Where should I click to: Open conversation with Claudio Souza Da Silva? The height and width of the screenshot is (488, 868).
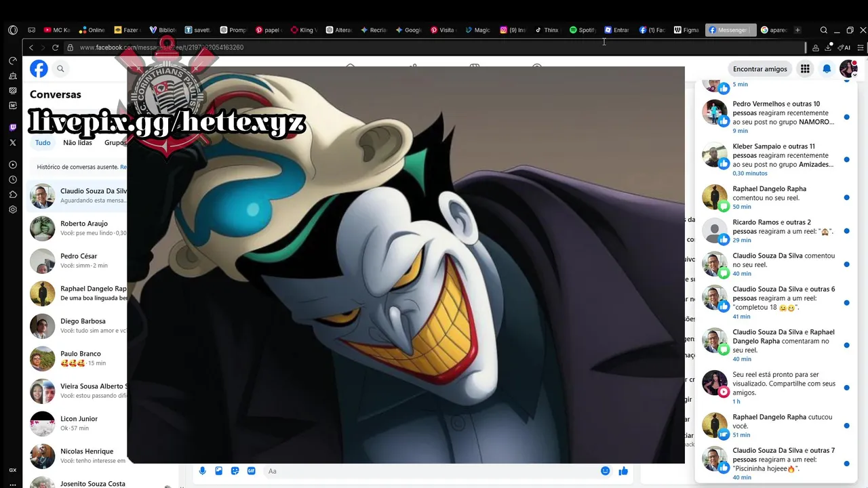click(x=77, y=196)
